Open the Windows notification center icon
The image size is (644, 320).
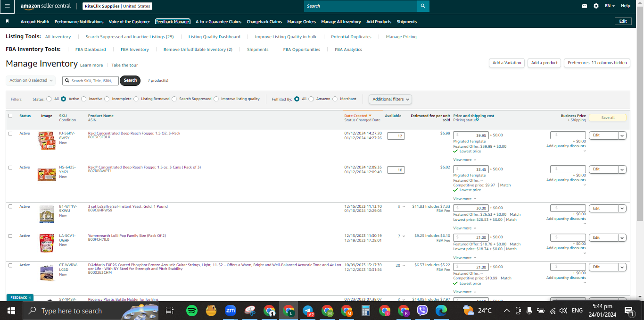click(x=628, y=311)
